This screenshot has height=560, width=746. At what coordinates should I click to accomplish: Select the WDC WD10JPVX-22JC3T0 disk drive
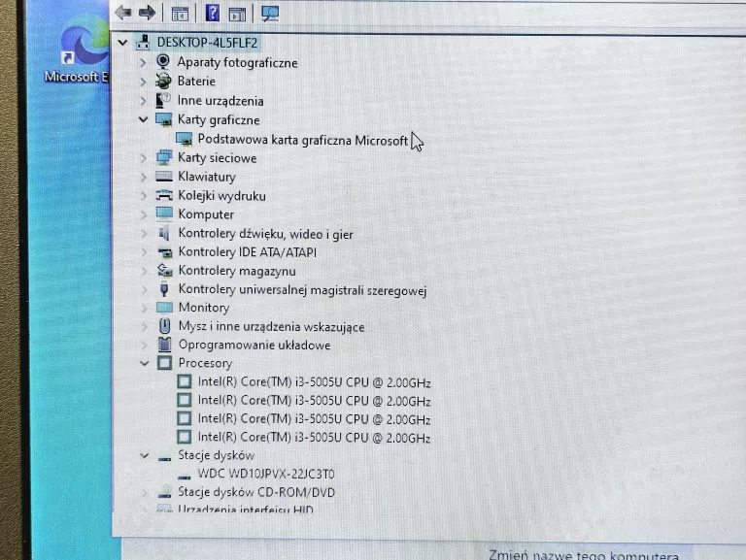[x=265, y=474]
